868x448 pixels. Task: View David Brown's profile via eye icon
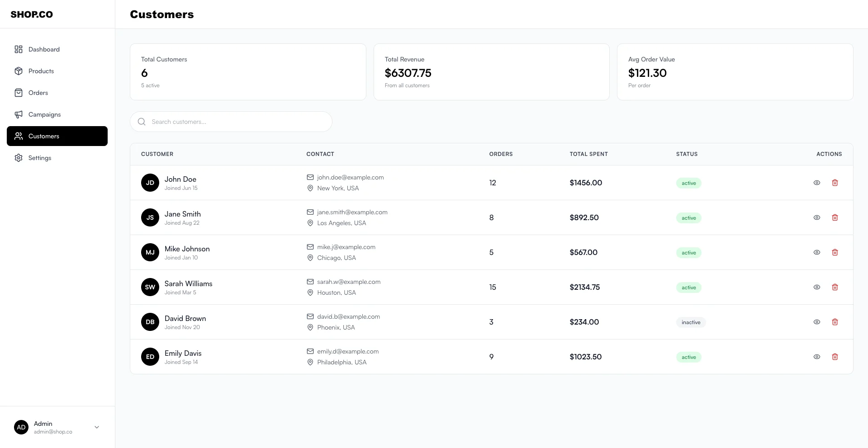coord(817,322)
